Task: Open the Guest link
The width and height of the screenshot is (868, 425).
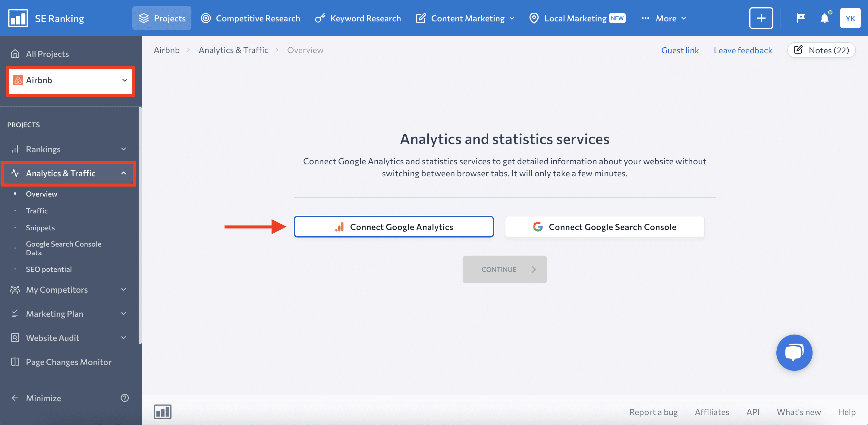Action: (680, 50)
